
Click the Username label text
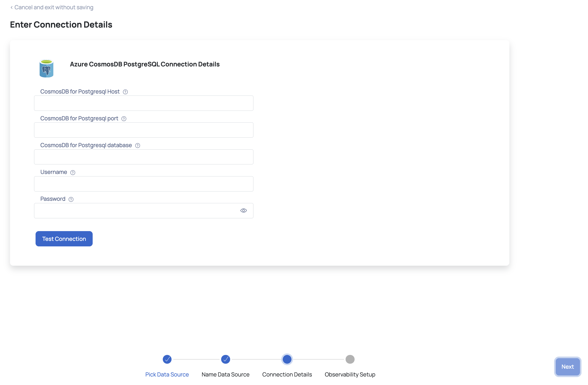click(x=54, y=172)
